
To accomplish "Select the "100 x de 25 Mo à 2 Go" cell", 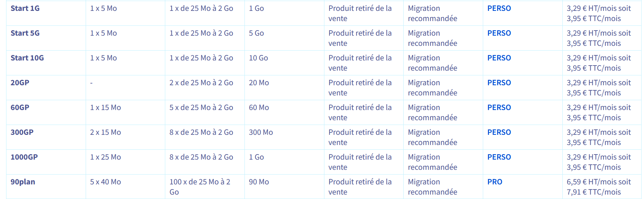I will coord(200,187).
